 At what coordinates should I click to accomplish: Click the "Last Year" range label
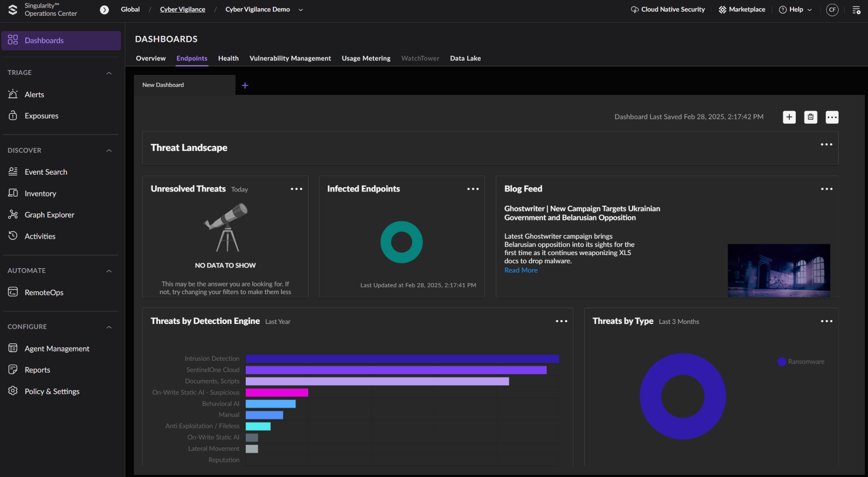click(278, 322)
